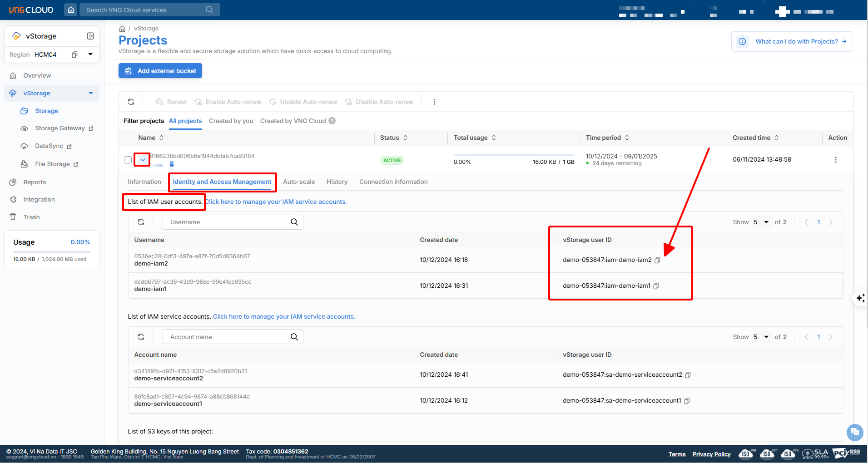Open the Region dropdown
The image size is (868, 463).
click(x=90, y=54)
